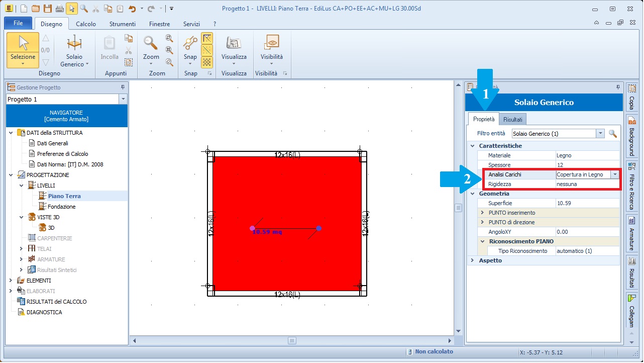This screenshot has width=644, height=363.
Task: Expand the Aspetto property group
Action: (x=472, y=260)
